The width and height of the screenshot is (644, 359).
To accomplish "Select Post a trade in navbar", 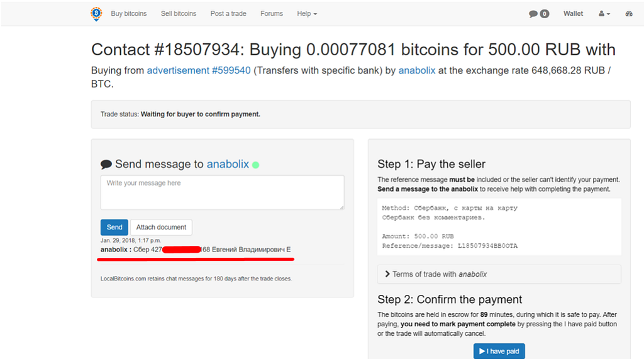I will (228, 14).
